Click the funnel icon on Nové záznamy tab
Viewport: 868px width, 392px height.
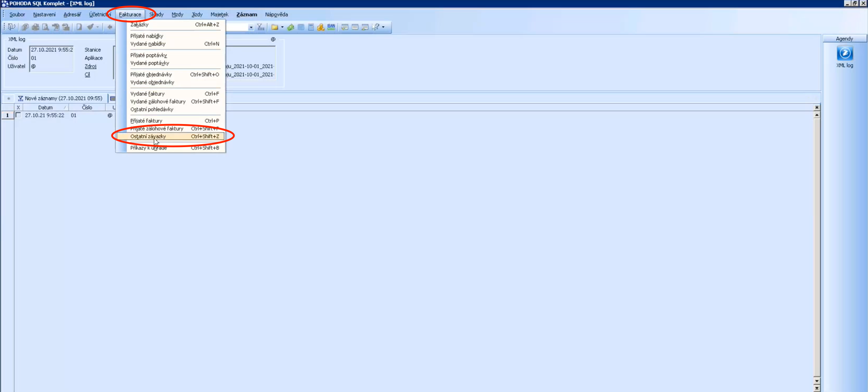[20, 98]
